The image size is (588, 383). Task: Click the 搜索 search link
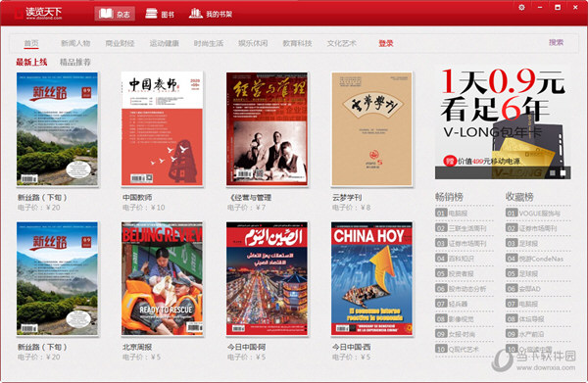pyautogui.click(x=556, y=42)
